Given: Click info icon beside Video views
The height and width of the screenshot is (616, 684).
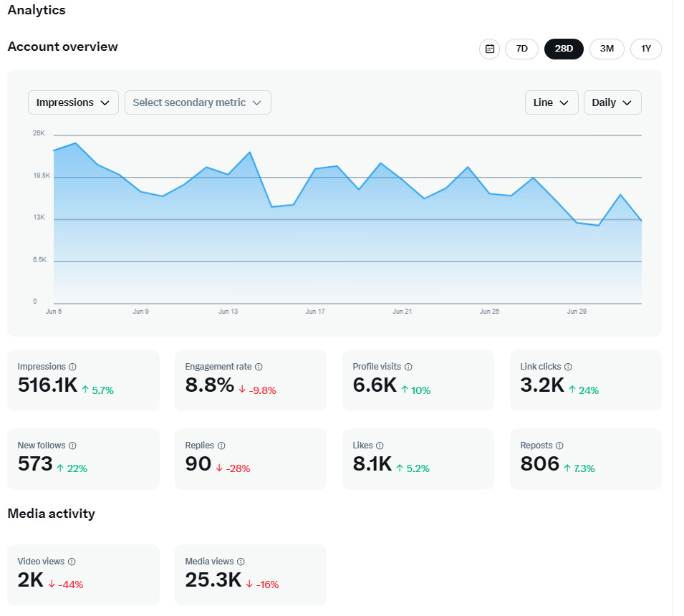Looking at the screenshot, I should point(72,562).
